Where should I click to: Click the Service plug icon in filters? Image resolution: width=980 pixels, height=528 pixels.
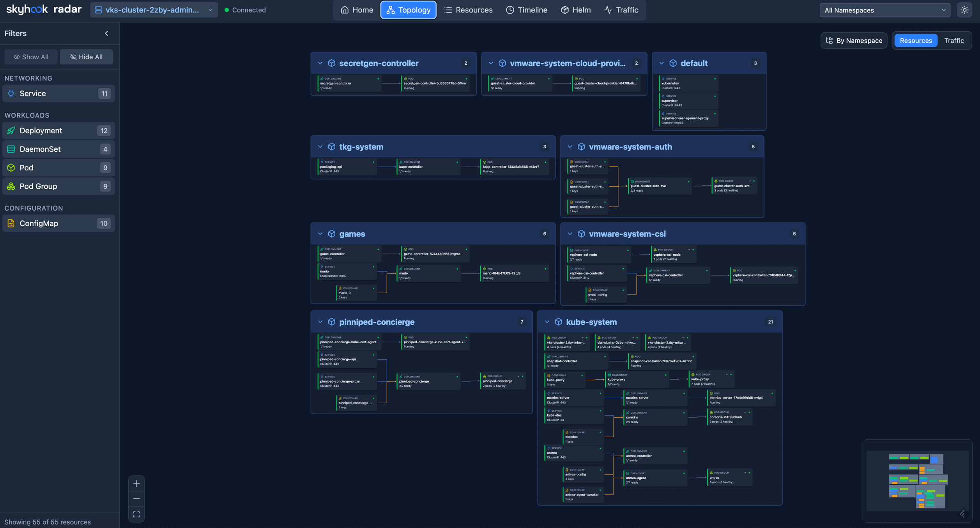click(11, 94)
